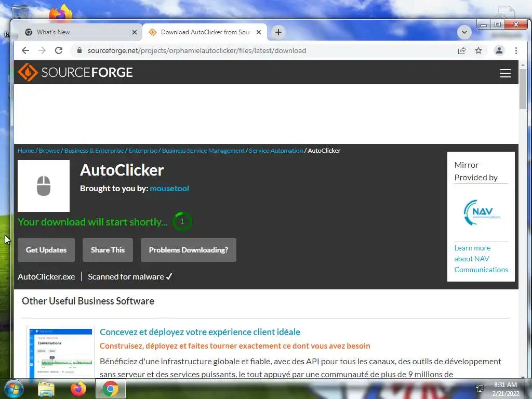The image size is (532, 399).
Task: Open the mousetool author link
Action: pyautogui.click(x=169, y=188)
